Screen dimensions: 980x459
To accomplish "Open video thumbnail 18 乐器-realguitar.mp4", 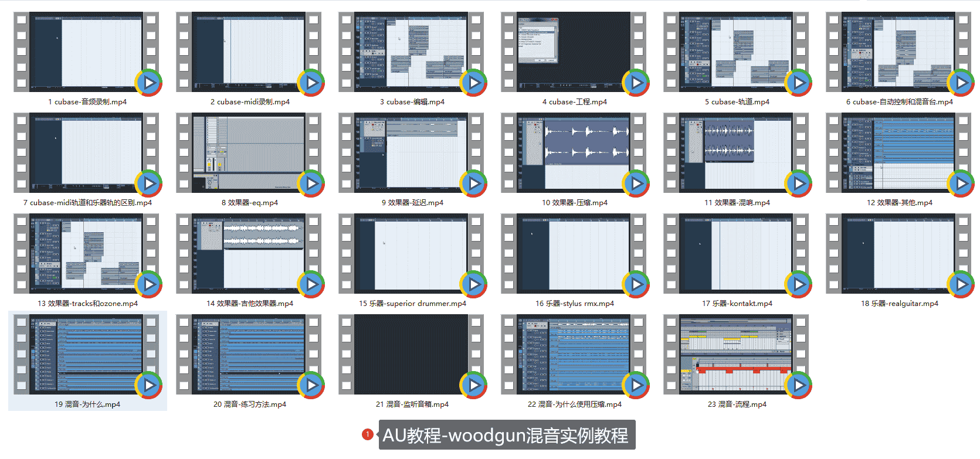I will coord(899,254).
